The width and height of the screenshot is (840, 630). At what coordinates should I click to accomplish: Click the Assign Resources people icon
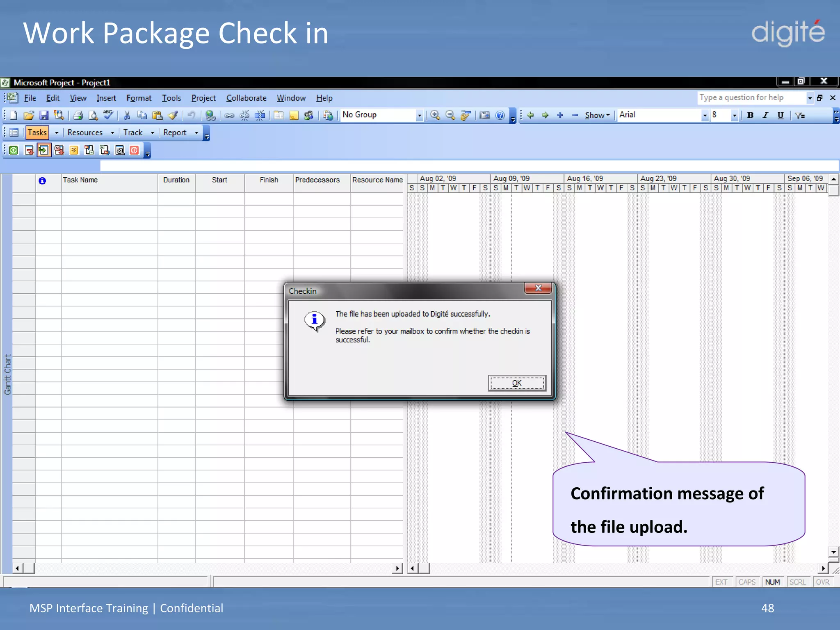tap(309, 115)
